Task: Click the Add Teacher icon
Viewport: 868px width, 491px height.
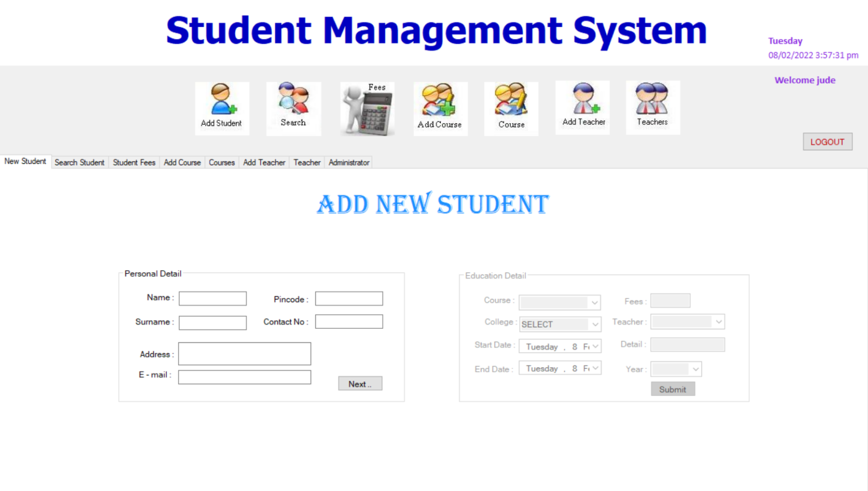Action: 582,107
